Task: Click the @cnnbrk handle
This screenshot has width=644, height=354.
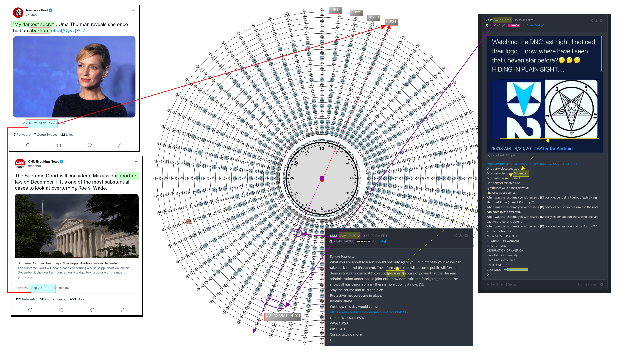Action: click(34, 166)
